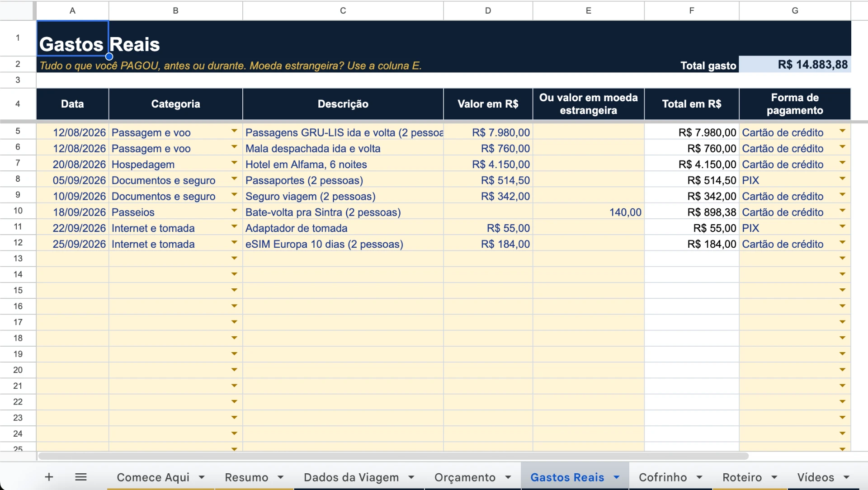
Task: Select row 10 header
Action: point(18,211)
